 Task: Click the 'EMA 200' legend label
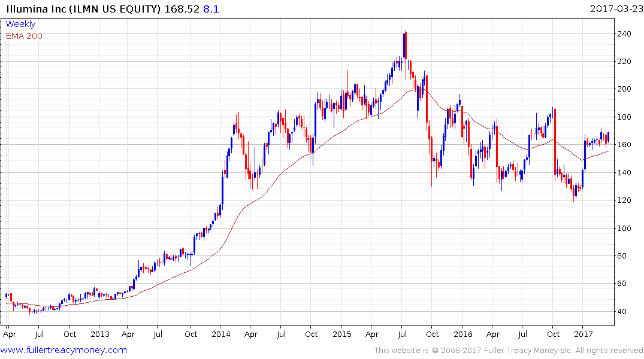pos(24,36)
